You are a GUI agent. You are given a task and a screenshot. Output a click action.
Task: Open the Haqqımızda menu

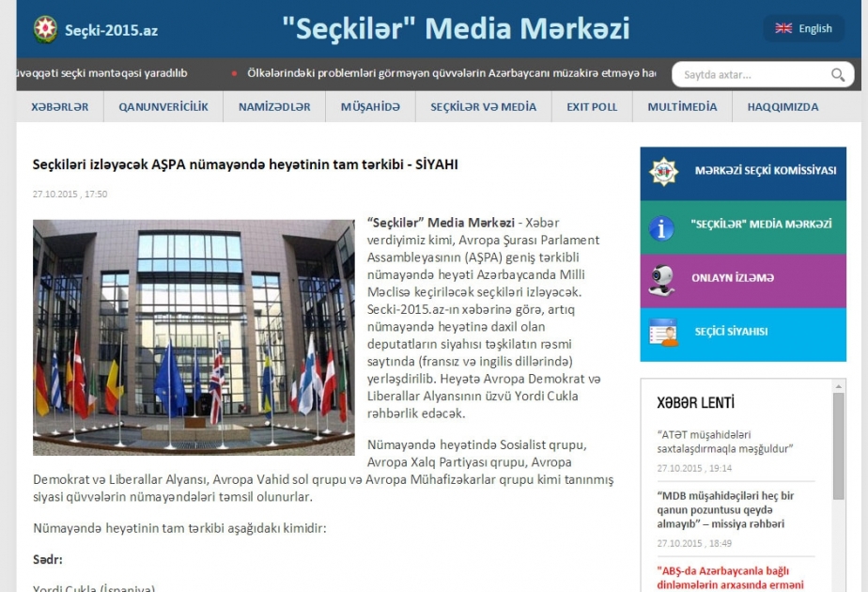pos(783,107)
